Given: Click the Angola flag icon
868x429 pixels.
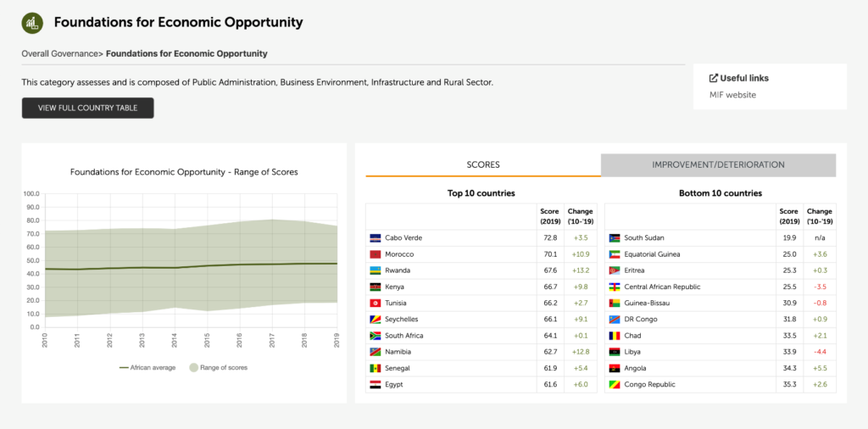Looking at the screenshot, I should [x=615, y=368].
